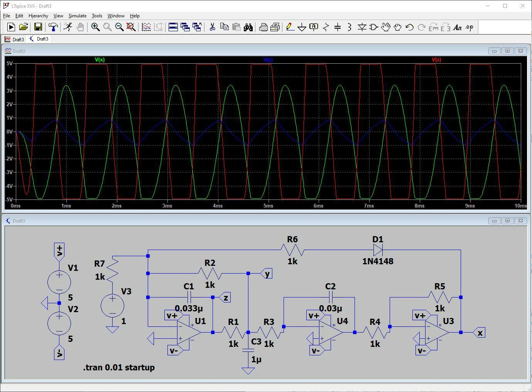This screenshot has height=392, width=532.
Task: Open the File menu
Action: coord(7,16)
